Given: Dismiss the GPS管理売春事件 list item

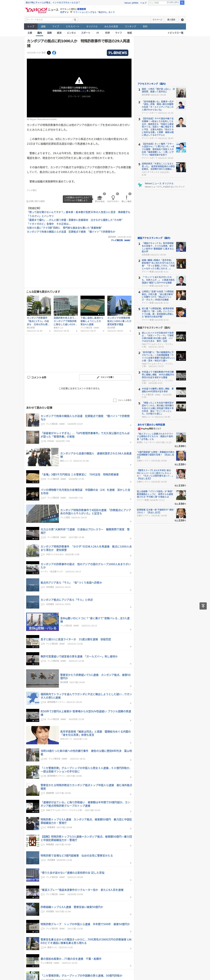Looking at the screenshot, I should [x=131, y=442].
